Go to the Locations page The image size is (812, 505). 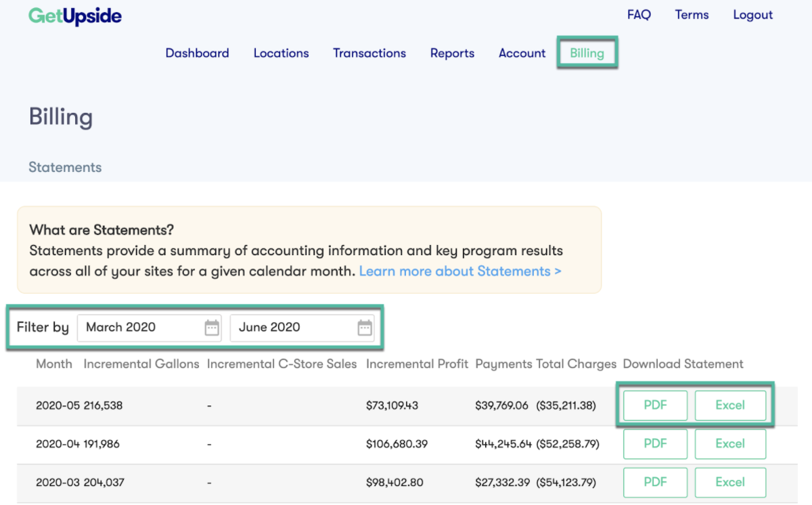pyautogui.click(x=281, y=53)
